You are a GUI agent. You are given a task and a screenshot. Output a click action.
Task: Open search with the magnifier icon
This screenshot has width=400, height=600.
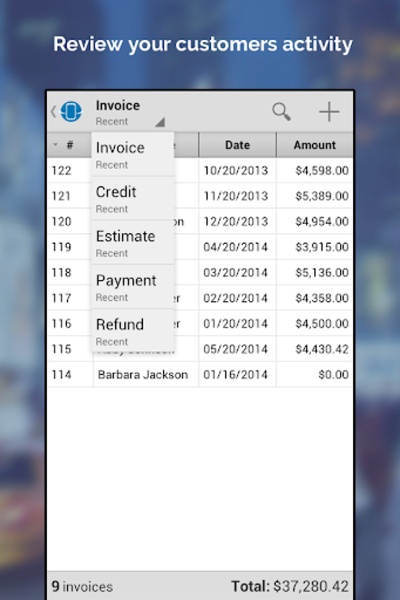[x=281, y=112]
